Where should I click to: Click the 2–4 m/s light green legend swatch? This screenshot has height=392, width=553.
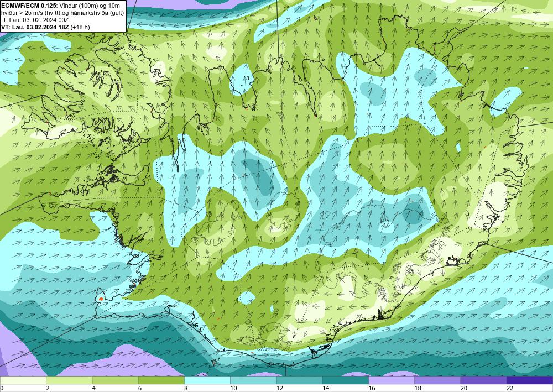point(69,380)
